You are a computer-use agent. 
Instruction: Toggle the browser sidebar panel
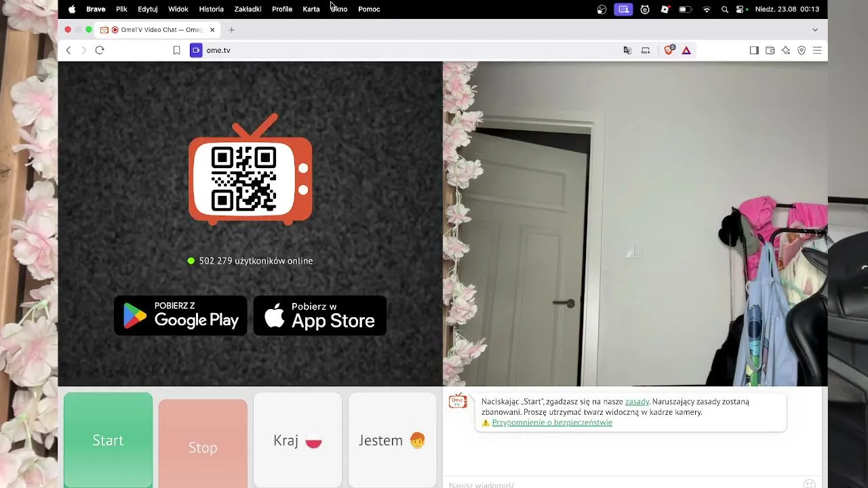tap(754, 50)
